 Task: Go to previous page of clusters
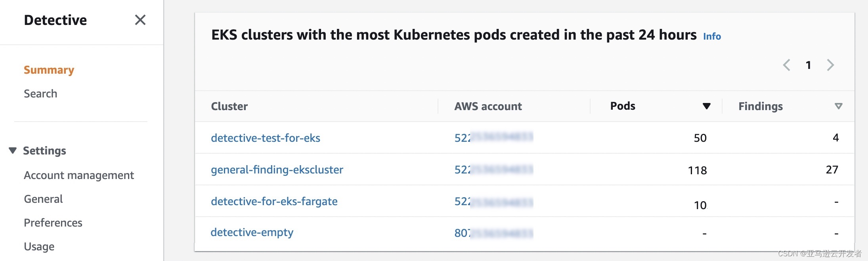point(787,65)
